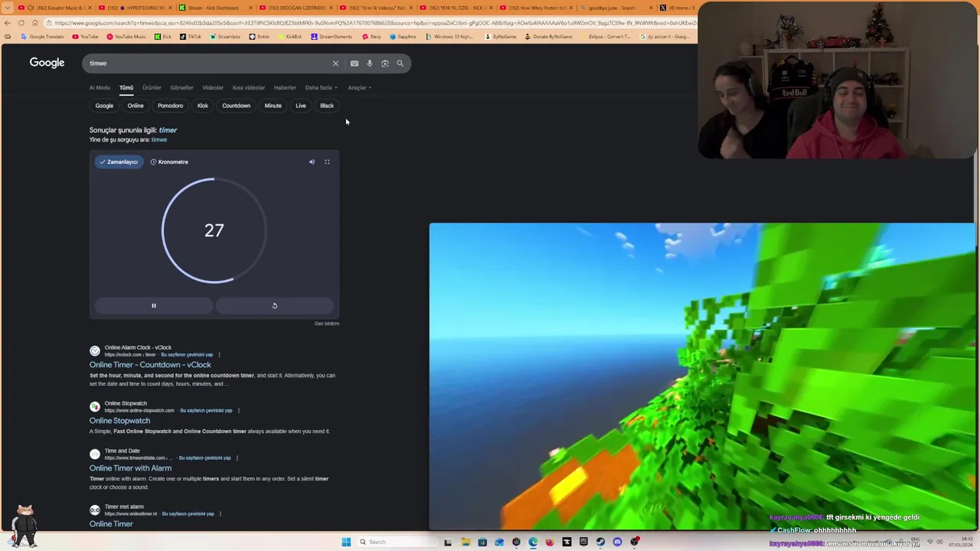Image resolution: width=980 pixels, height=551 pixels.
Task: Pause the running Google timer
Action: tap(153, 305)
